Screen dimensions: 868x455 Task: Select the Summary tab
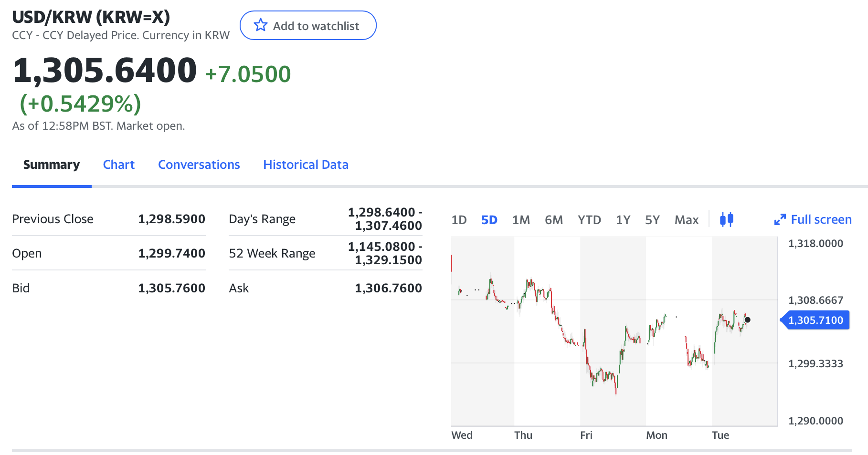click(x=52, y=165)
